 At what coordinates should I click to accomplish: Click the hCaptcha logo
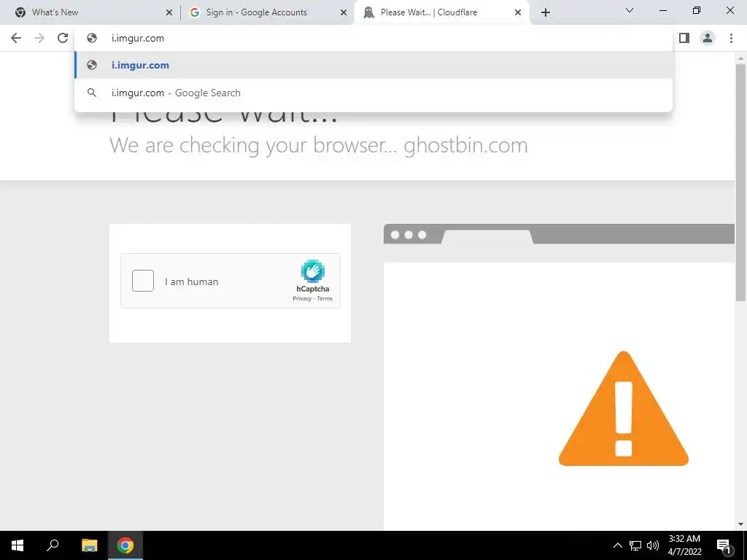312,271
